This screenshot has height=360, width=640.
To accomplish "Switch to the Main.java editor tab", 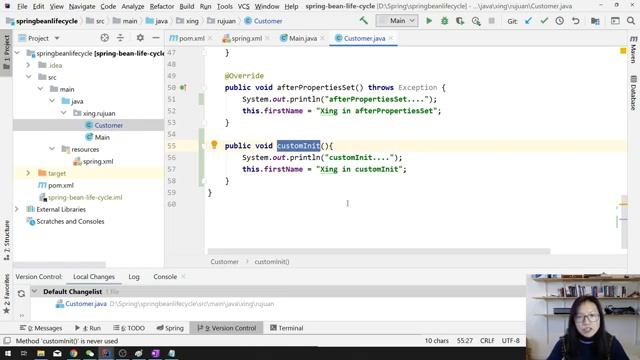I will [299, 38].
